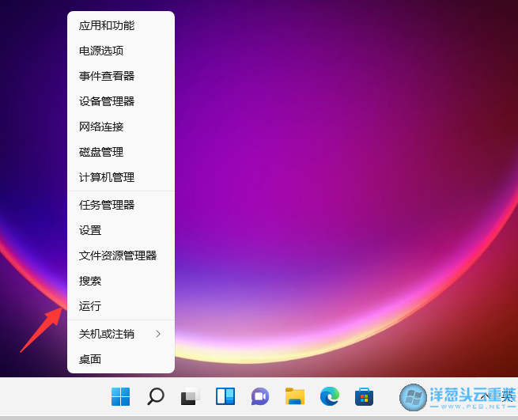Choose 桌面 at the menu bottom
This screenshot has height=420, width=518.
pos(121,359)
